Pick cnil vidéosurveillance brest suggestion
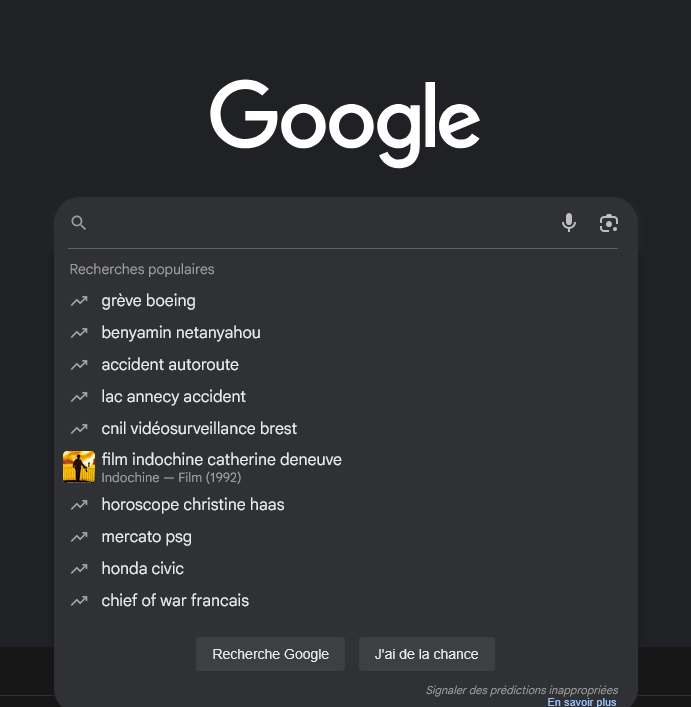Viewport: 691px width, 707px height. pos(199,429)
